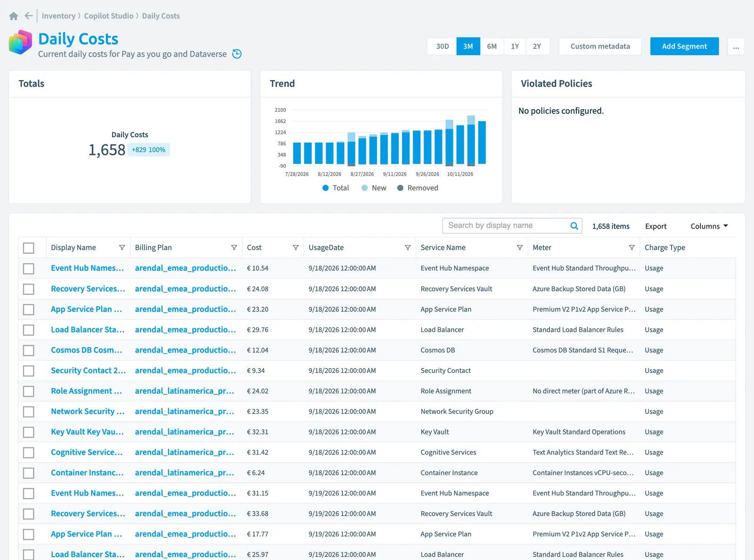Open Display Name column filter icon

[x=122, y=248]
